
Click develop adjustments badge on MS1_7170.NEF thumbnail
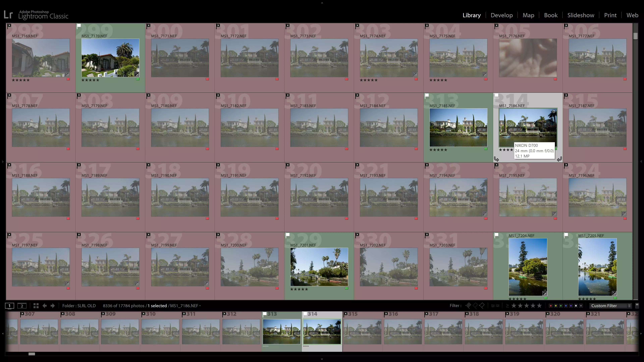pyautogui.click(x=137, y=74)
